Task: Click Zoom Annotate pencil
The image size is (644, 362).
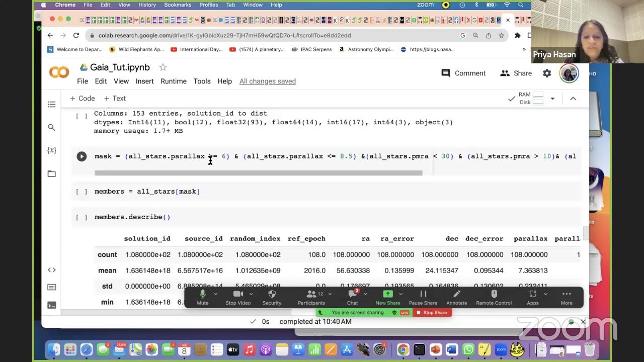Action: click(457, 297)
